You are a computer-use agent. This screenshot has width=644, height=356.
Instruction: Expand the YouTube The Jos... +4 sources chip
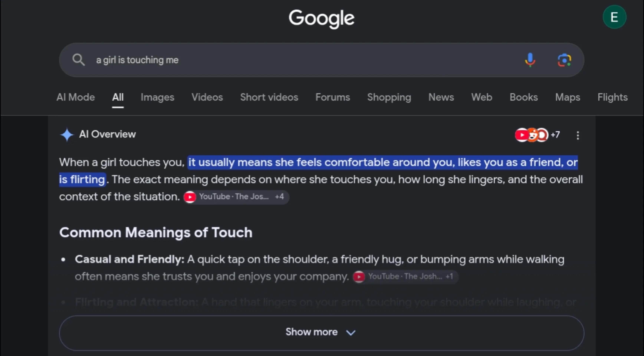[x=236, y=197]
